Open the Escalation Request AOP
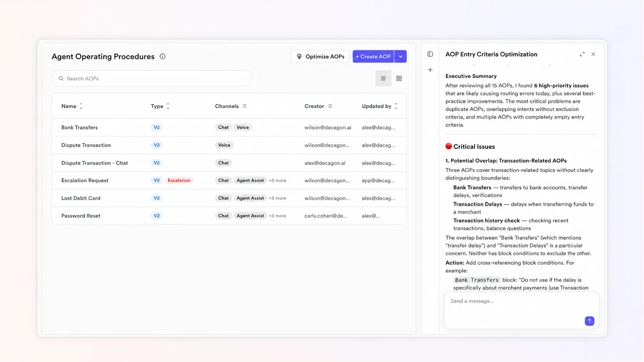The height and width of the screenshot is (362, 644). 229,180
